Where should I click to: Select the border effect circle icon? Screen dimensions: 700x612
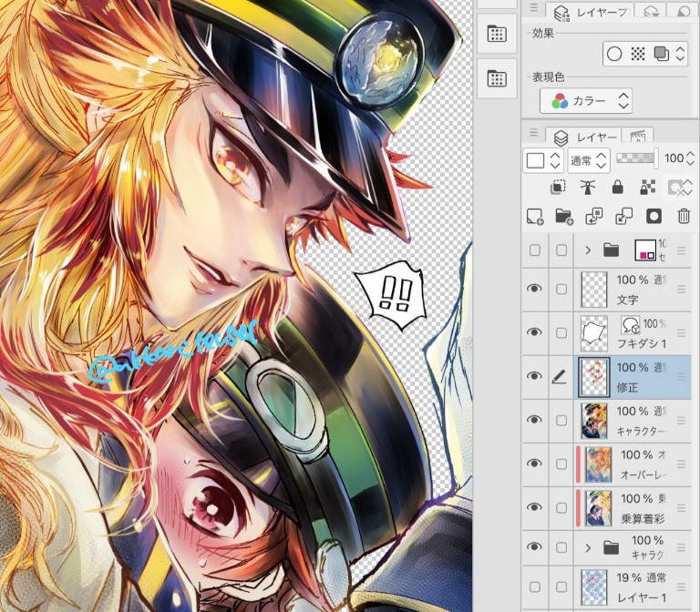click(614, 54)
